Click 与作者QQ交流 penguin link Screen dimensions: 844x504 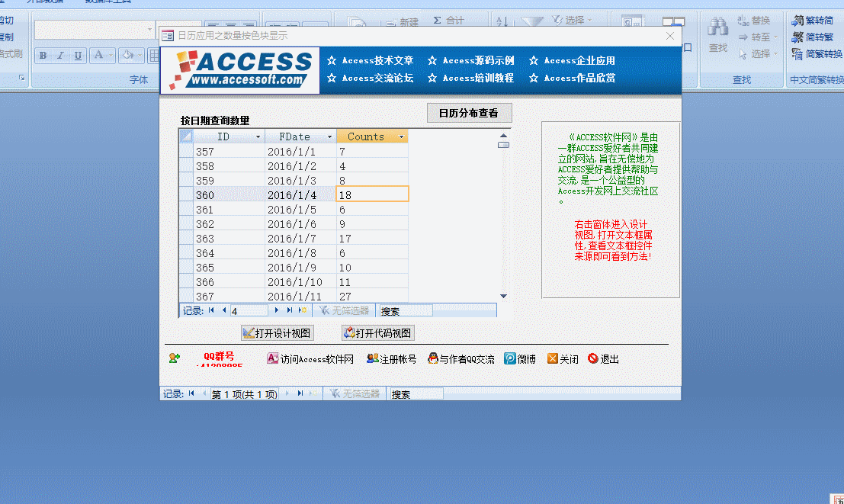click(461, 359)
